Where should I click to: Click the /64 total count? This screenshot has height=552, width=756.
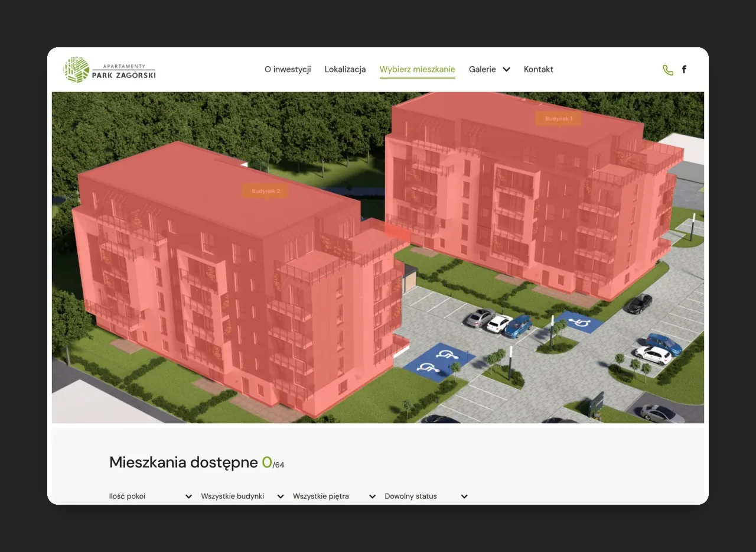pos(279,465)
